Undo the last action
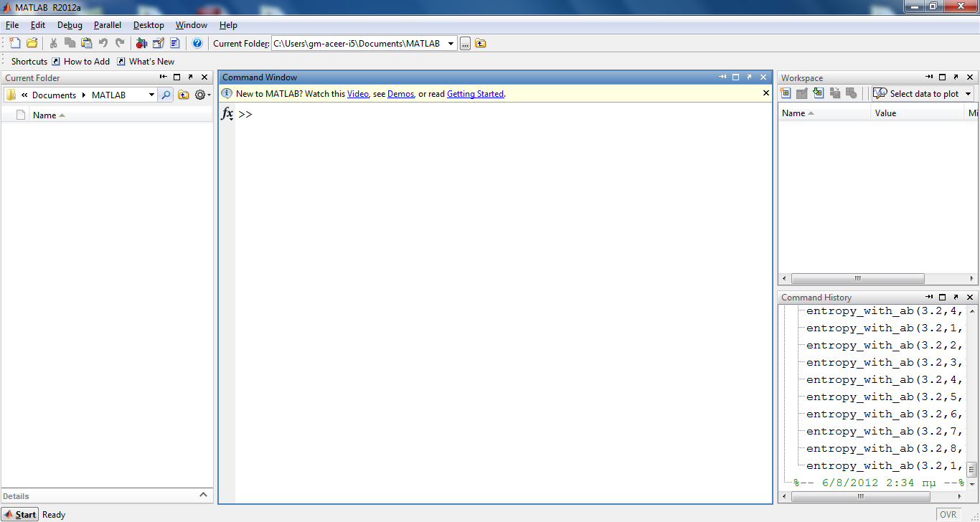 click(x=103, y=43)
